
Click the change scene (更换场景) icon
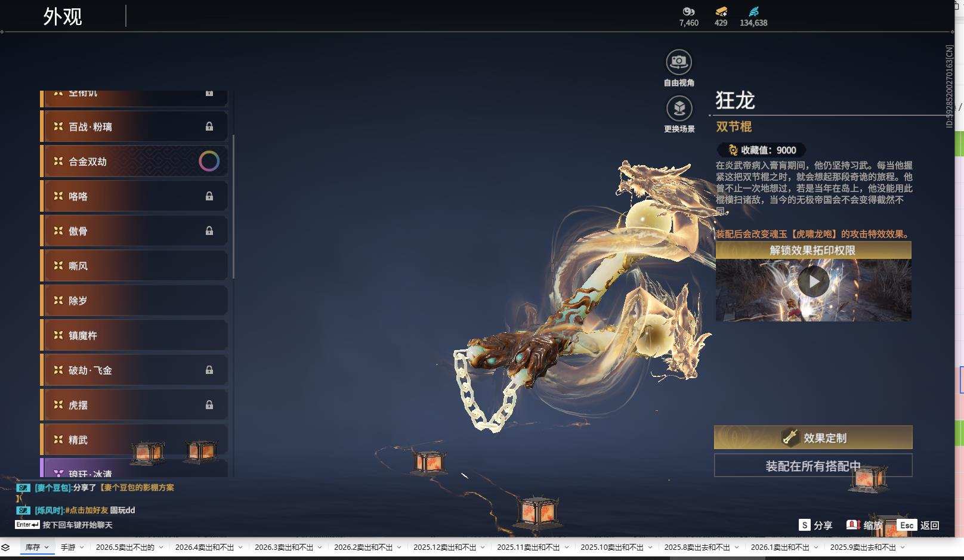tap(679, 108)
